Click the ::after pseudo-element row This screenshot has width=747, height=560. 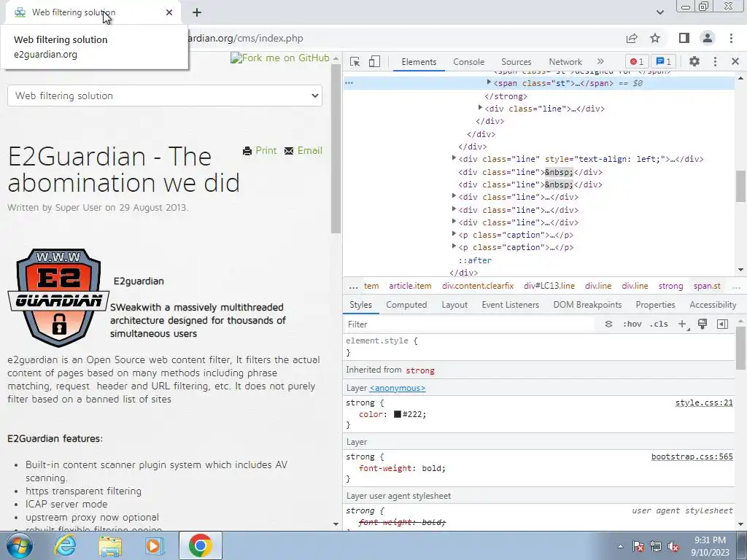pos(475,260)
